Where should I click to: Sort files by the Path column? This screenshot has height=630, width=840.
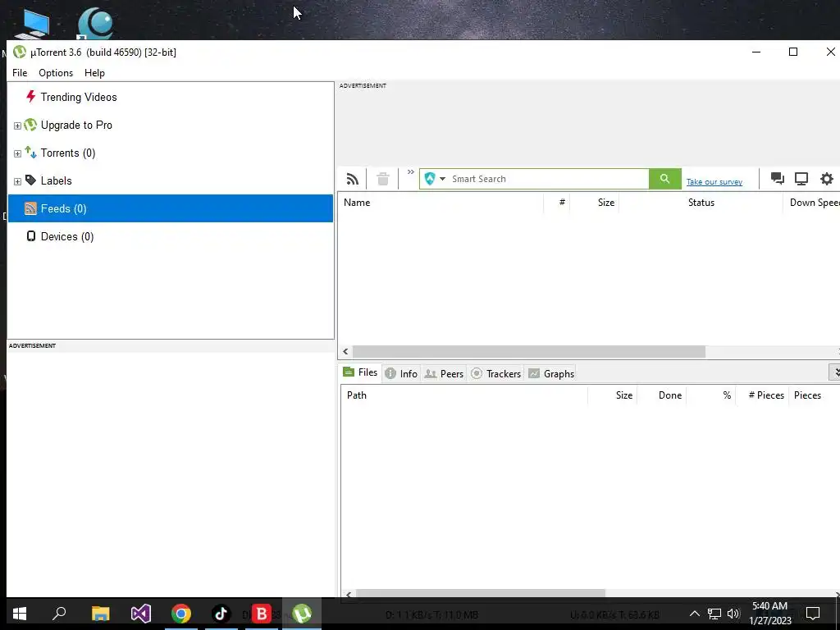[x=464, y=395]
